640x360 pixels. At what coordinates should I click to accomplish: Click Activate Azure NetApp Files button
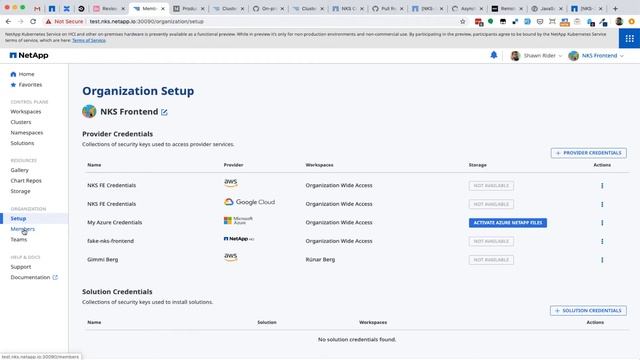pyautogui.click(x=508, y=222)
